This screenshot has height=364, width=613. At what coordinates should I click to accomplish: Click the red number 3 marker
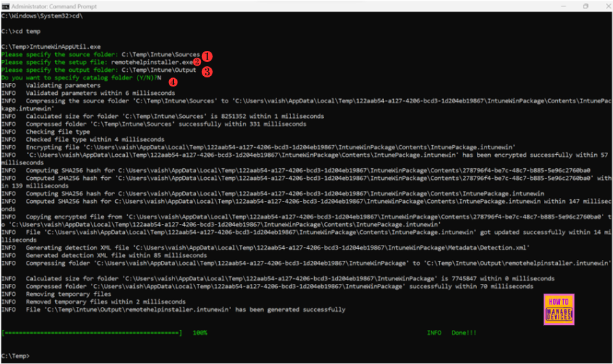tap(207, 70)
